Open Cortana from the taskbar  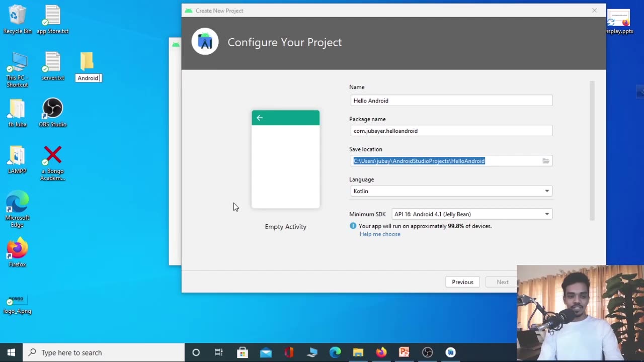(196, 352)
